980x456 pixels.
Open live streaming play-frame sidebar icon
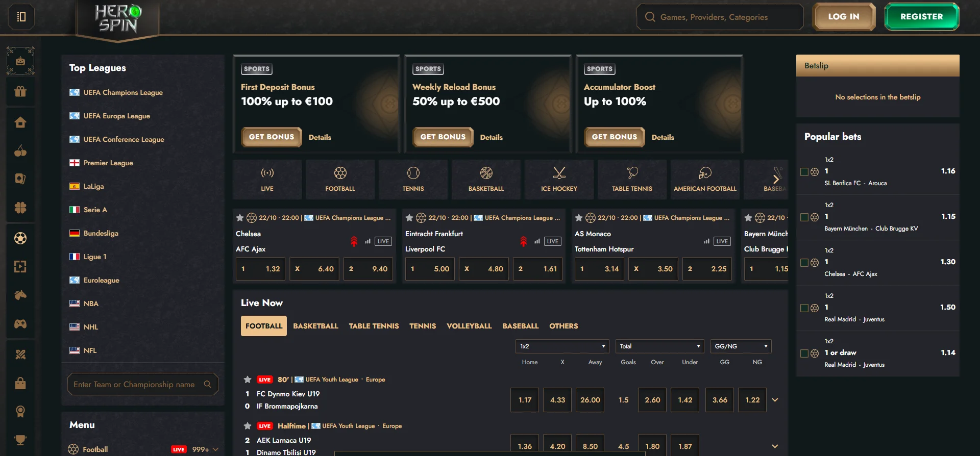[x=20, y=267]
